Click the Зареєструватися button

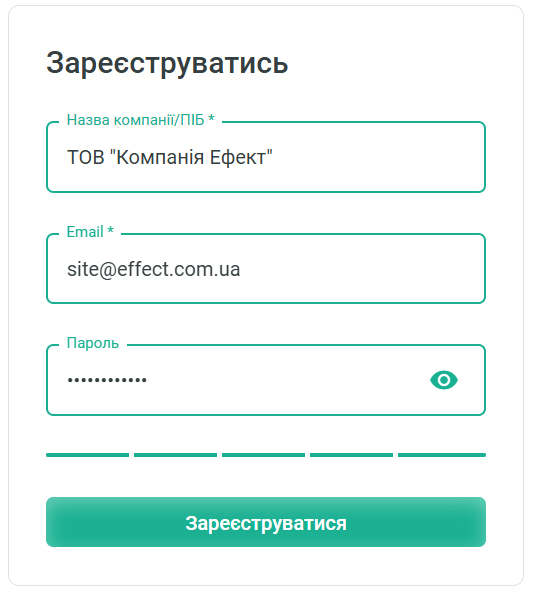pos(266,522)
